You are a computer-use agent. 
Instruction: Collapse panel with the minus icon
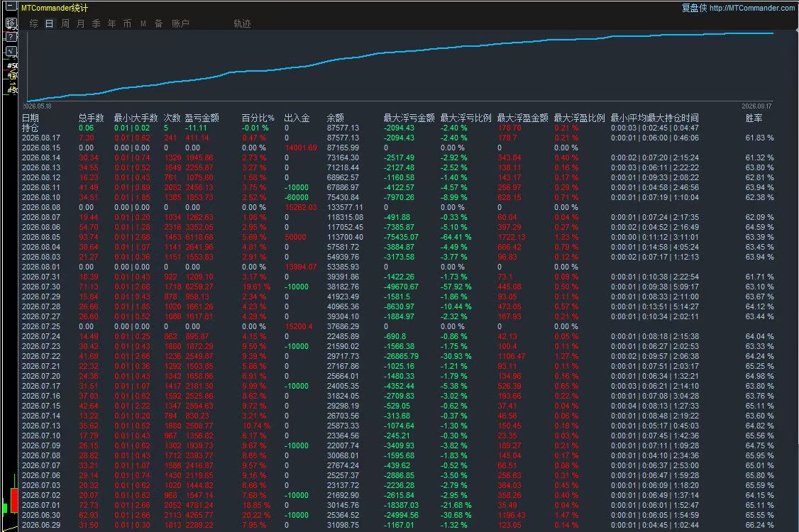pyautogui.click(x=11, y=7)
